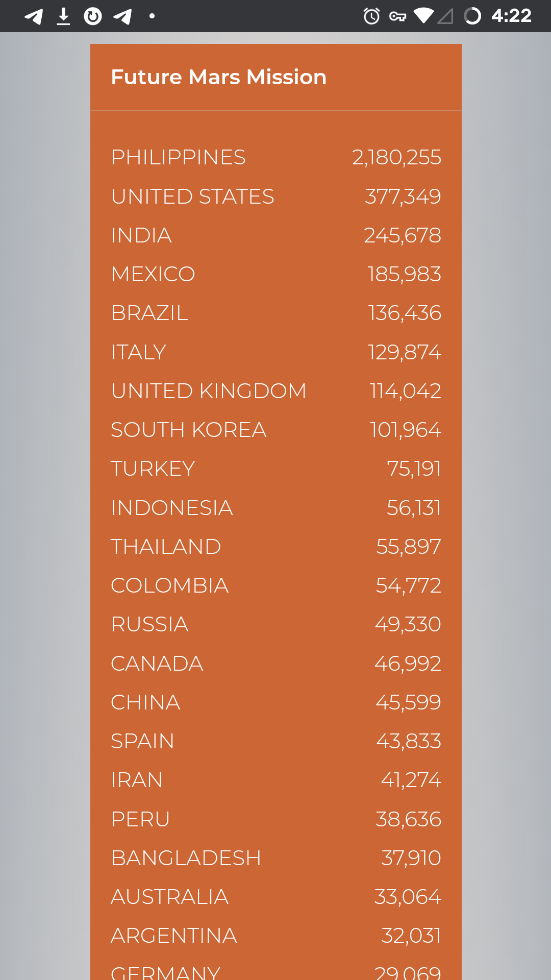Screen dimensions: 551x980
Task: Tap the battery ring status icon
Action: click(472, 16)
